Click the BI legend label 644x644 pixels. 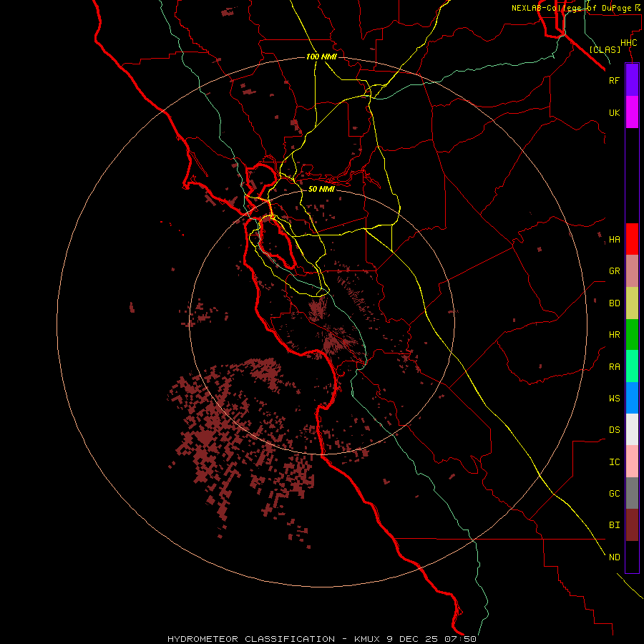click(614, 525)
